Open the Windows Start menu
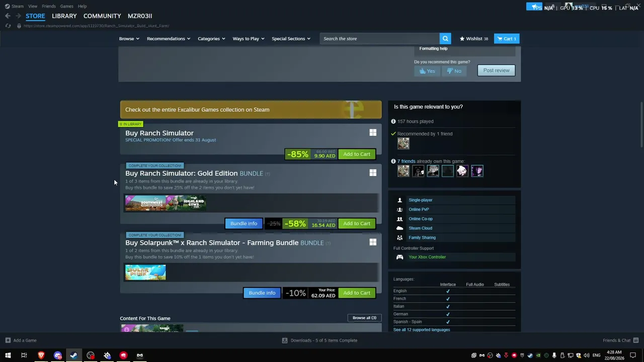644x362 pixels. (8, 355)
